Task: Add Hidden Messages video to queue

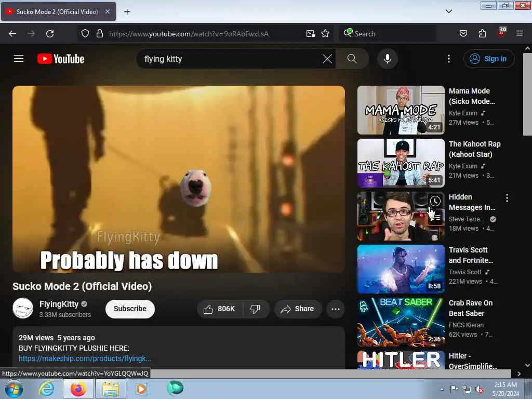Action: pyautogui.click(x=435, y=218)
